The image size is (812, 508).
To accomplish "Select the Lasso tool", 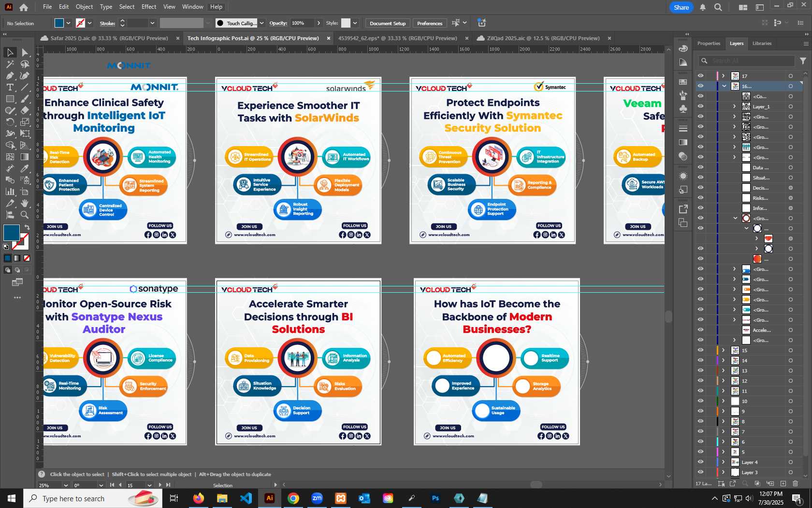I will (25, 64).
